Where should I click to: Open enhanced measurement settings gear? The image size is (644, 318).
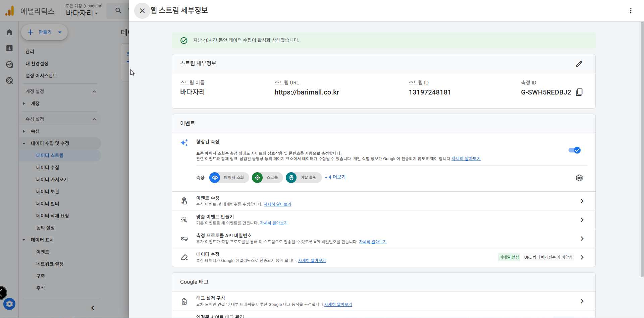[579, 178]
